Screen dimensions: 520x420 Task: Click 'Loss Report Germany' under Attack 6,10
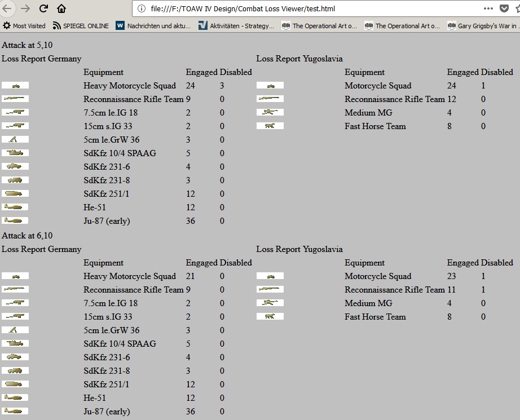pyautogui.click(x=42, y=249)
